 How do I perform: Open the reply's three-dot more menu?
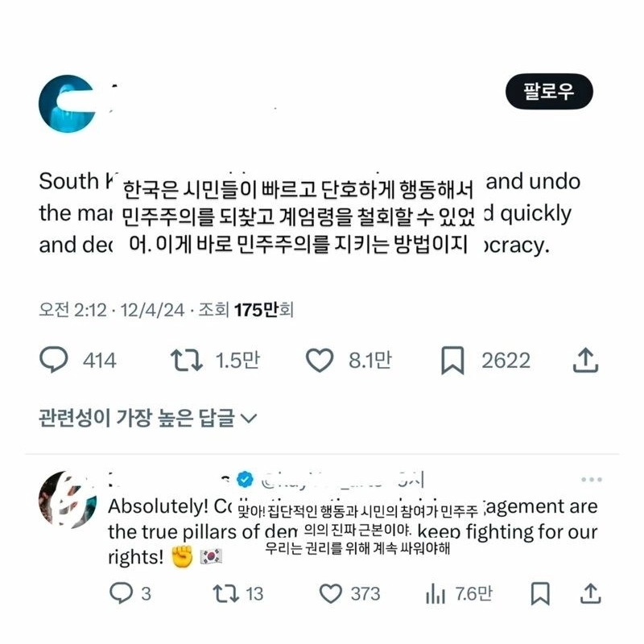592,479
